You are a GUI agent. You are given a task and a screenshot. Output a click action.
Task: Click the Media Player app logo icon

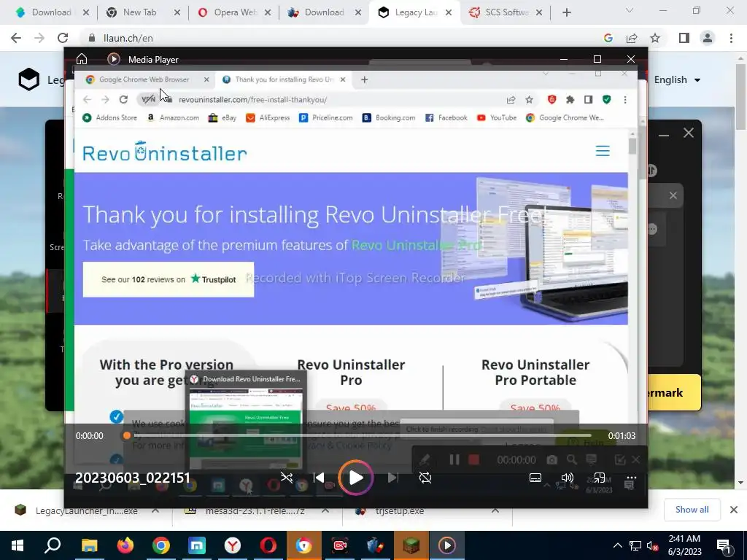point(113,59)
